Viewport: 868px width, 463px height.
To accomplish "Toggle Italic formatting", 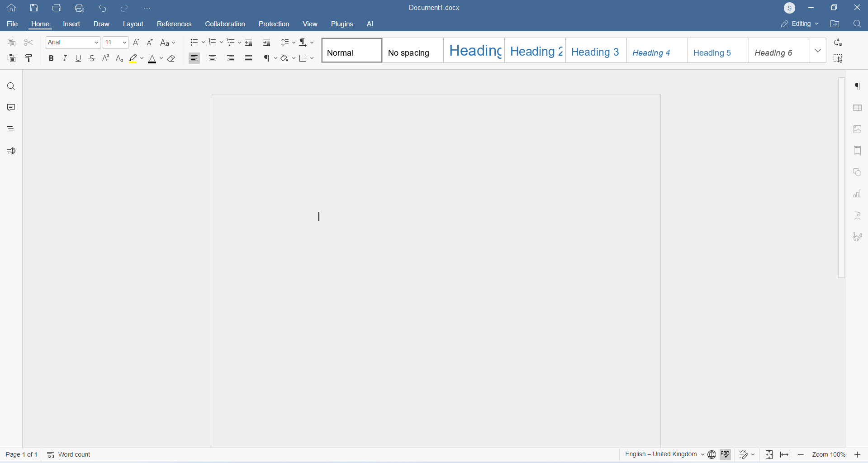I will (65, 58).
